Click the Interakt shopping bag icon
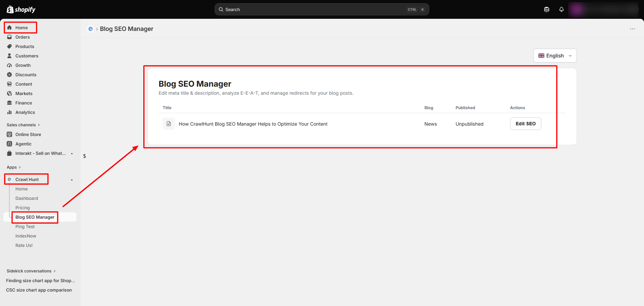 pyautogui.click(x=9, y=153)
